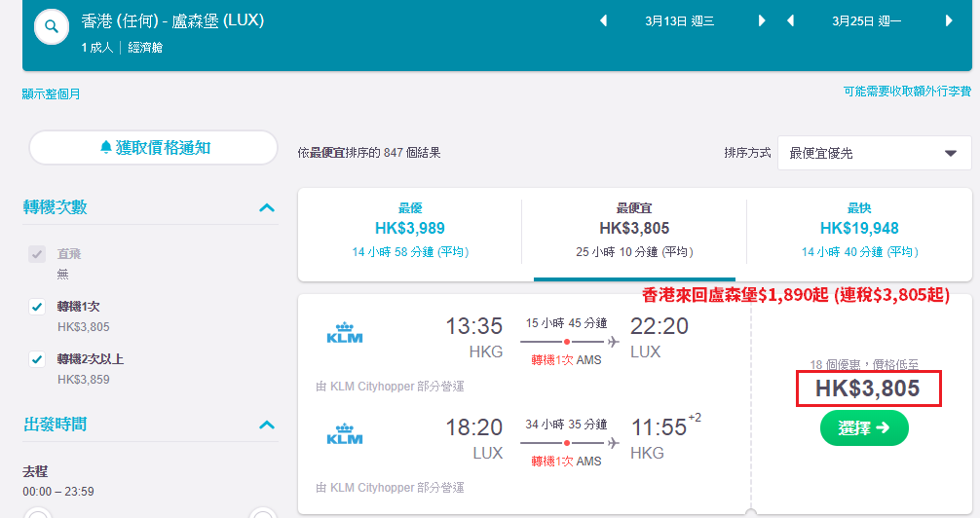This screenshot has width=980, height=518.
Task: Open 可能需要收取額外行李費 link
Action: (908, 92)
